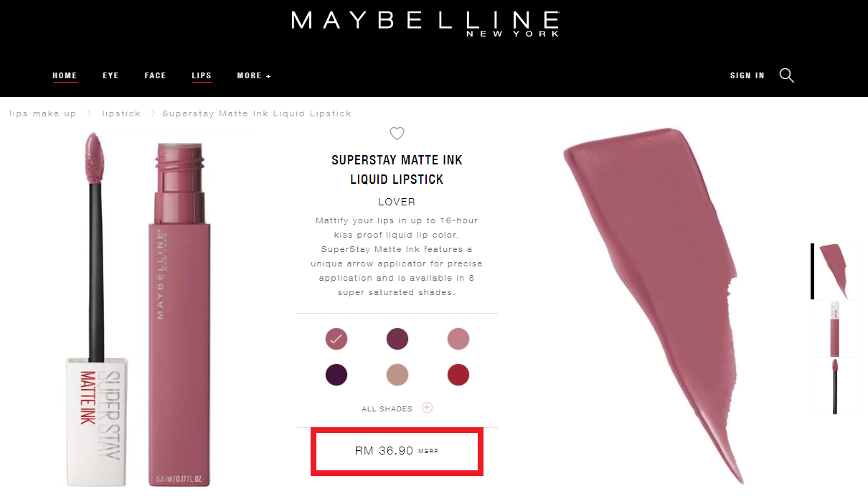Screen dimensions: 868x499
Task: Open the EYE menu
Action: coord(110,75)
